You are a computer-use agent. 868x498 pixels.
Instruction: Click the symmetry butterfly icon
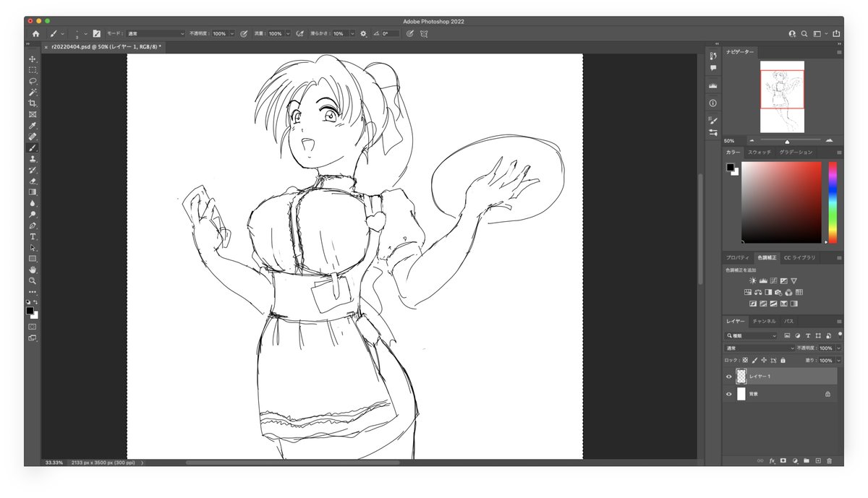pyautogui.click(x=423, y=33)
